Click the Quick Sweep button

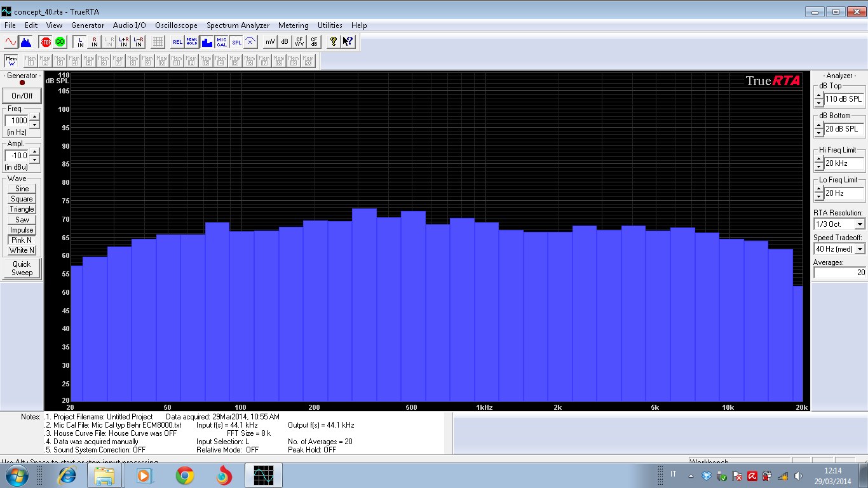pos(22,268)
